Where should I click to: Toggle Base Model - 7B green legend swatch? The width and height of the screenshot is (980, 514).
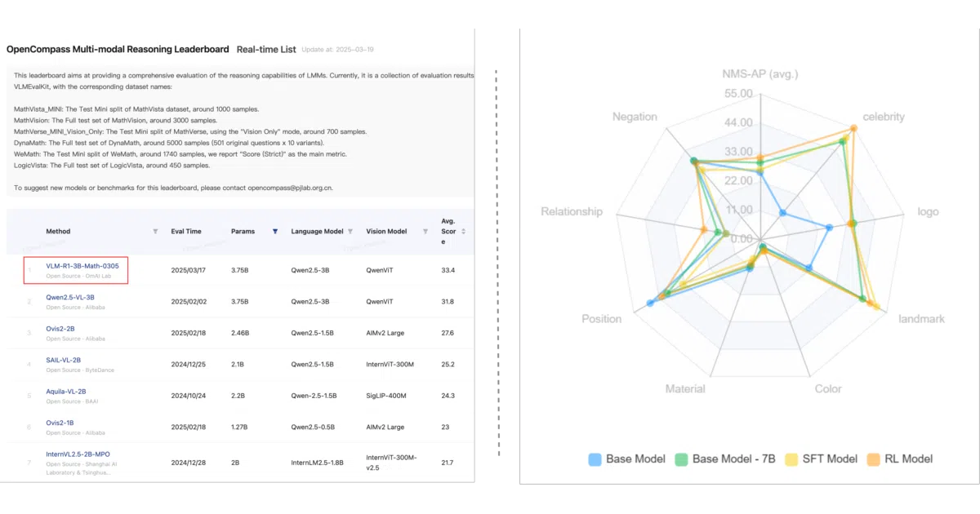tap(683, 459)
